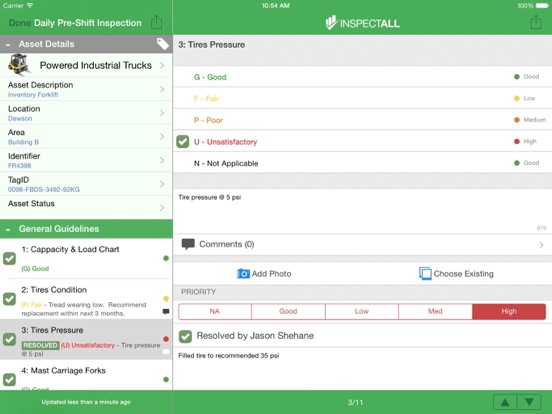Screen dimensions: 552x414
Task: Tap the Choose Existing label
Action: coord(463,274)
